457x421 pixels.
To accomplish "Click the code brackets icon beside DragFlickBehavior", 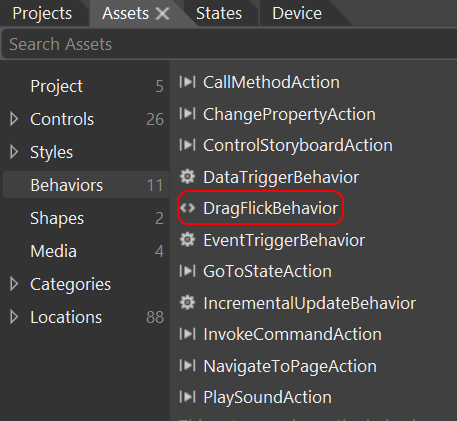I will tap(187, 208).
